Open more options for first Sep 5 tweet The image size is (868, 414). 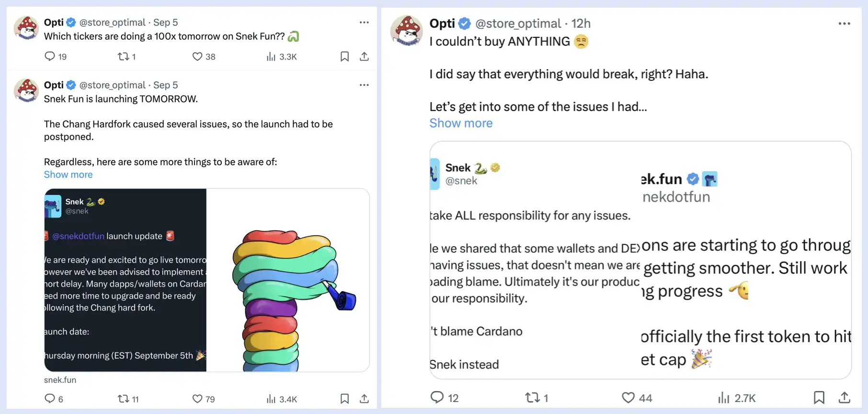[364, 23]
